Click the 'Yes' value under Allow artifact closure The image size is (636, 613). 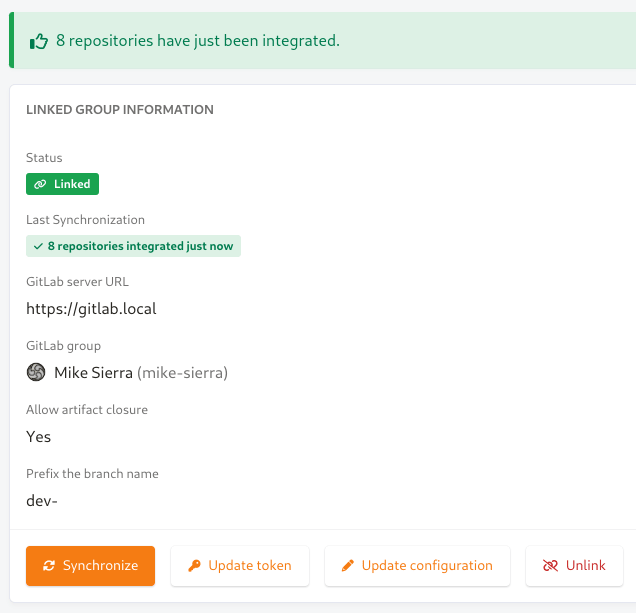click(x=39, y=437)
